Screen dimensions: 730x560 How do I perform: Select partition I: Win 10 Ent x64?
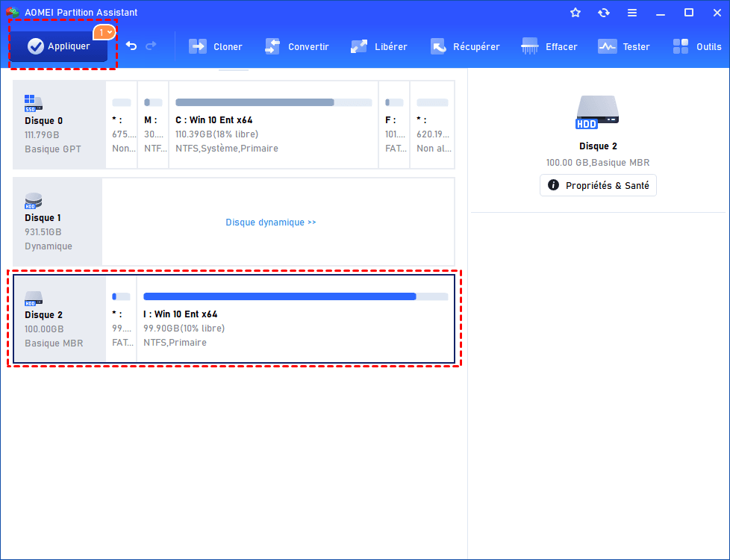(x=296, y=319)
